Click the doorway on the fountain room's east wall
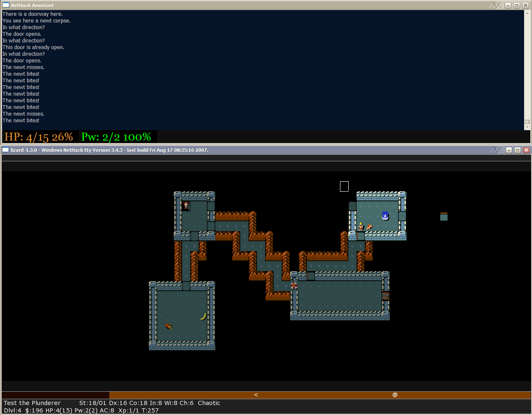The image size is (532, 415). coord(402,216)
